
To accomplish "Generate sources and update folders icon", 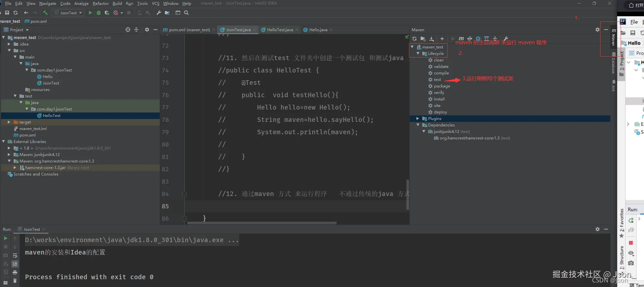I will coord(423,39).
